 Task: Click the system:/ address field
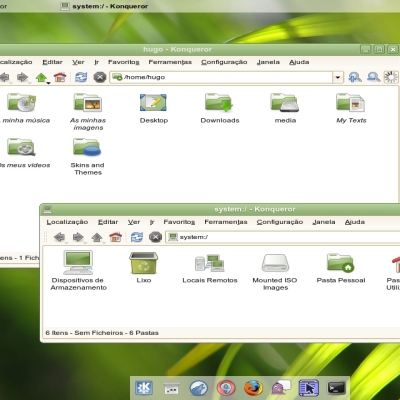point(283,237)
